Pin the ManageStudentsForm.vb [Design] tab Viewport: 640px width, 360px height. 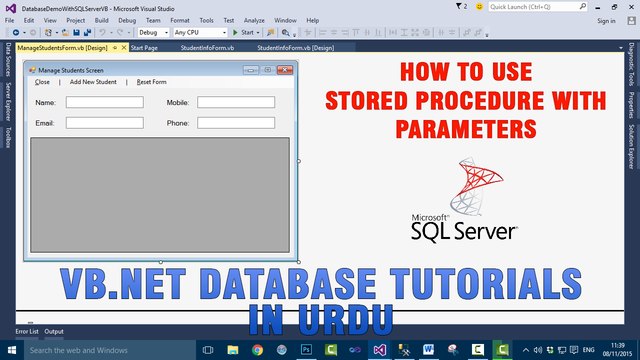coord(115,48)
